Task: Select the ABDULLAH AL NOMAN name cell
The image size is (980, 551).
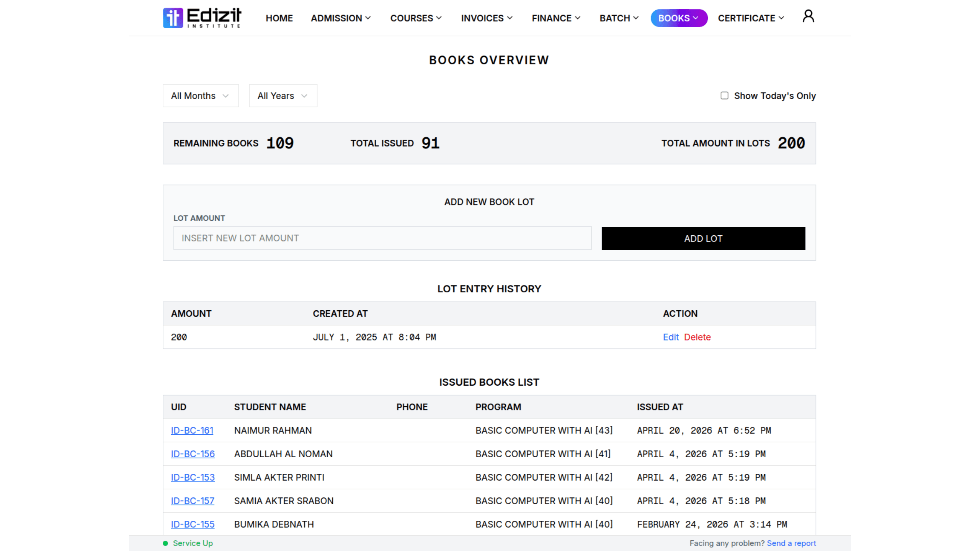Action: (283, 454)
